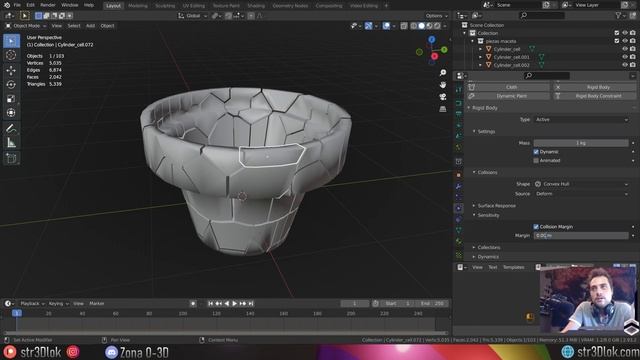Image resolution: width=640 pixels, height=360 pixels.
Task: Select the Annotate tool
Action: [11, 129]
